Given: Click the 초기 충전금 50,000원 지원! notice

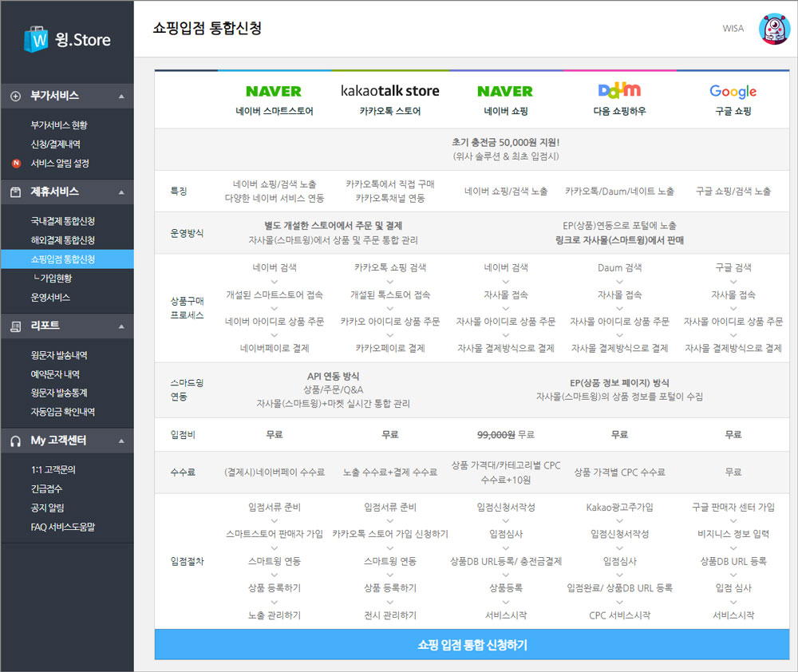Looking at the screenshot, I should (505, 143).
